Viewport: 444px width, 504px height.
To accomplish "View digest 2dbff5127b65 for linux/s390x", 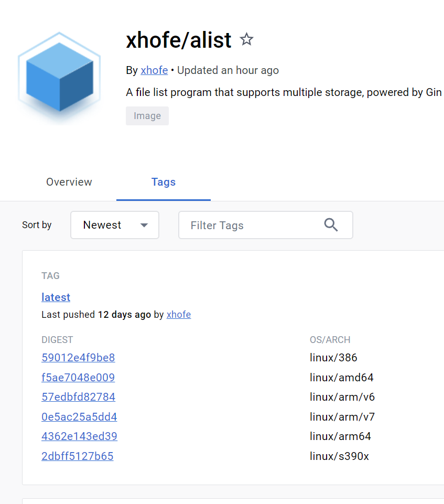I will coord(77,456).
